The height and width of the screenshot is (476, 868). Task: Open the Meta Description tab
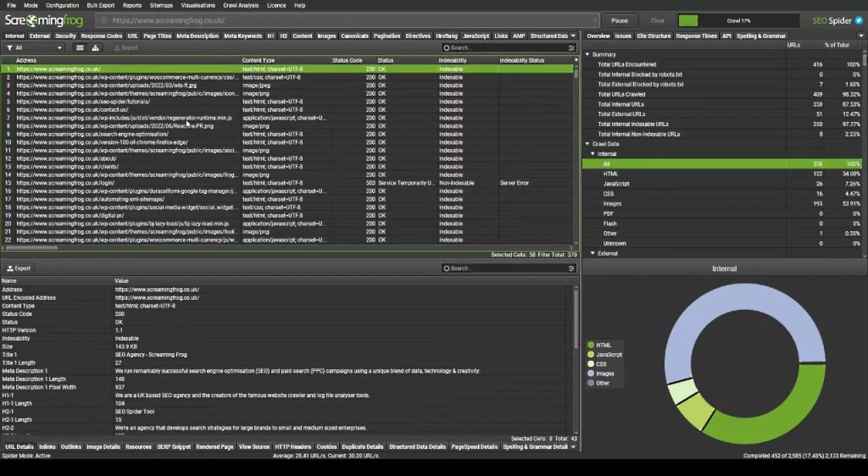pos(197,36)
